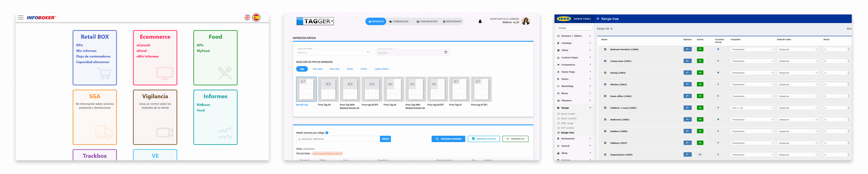Open Default order dropdown for Dining (1003)
This screenshot has width=868, height=174.
[x=797, y=73]
